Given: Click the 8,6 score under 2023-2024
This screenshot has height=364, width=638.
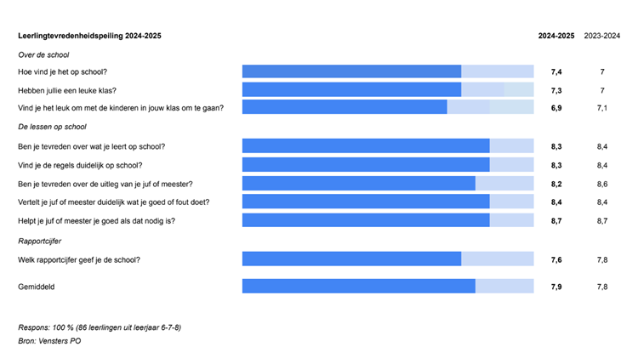Looking at the screenshot, I should tap(602, 185).
